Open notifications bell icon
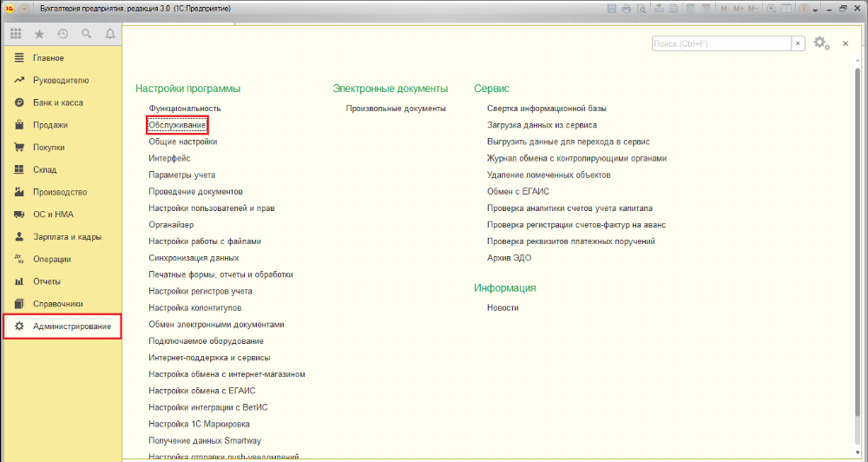Viewport: 868px width, 462px height. 110,34
